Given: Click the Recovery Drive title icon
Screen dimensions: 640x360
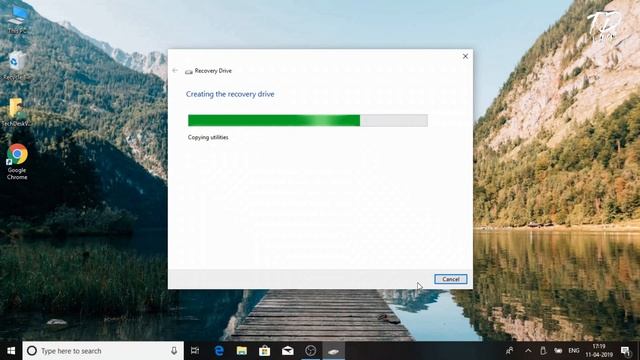Looking at the screenshot, I should tap(189, 71).
